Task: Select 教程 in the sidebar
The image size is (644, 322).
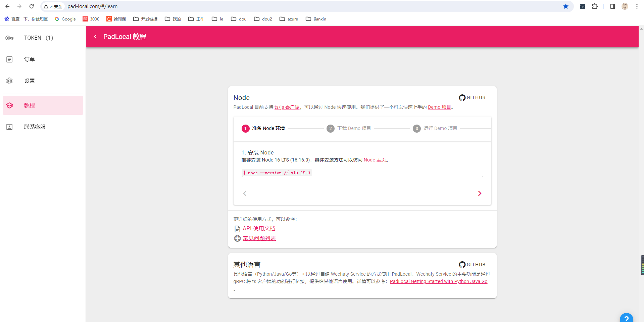Action: tap(43, 105)
